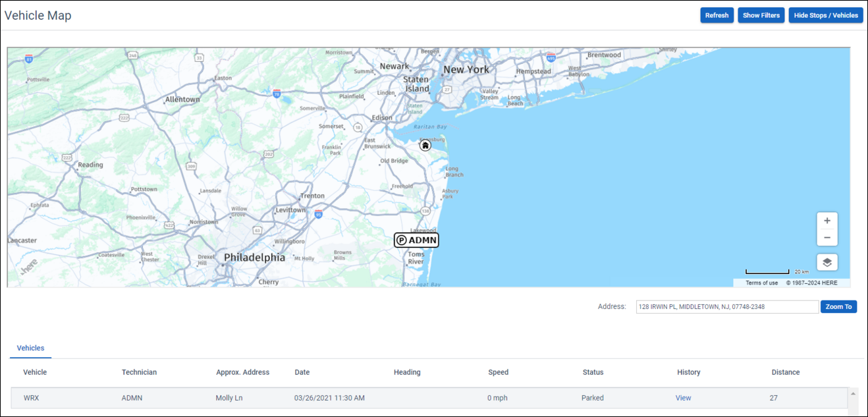Viewport: 868px width, 417px height.
Task: Click the 20 km map scale bar
Action: tap(767, 272)
